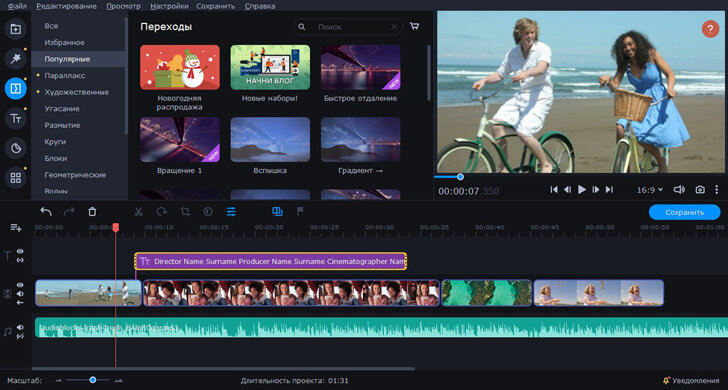Select the Director Name title clip
The width and height of the screenshot is (728, 390).
tap(271, 261)
